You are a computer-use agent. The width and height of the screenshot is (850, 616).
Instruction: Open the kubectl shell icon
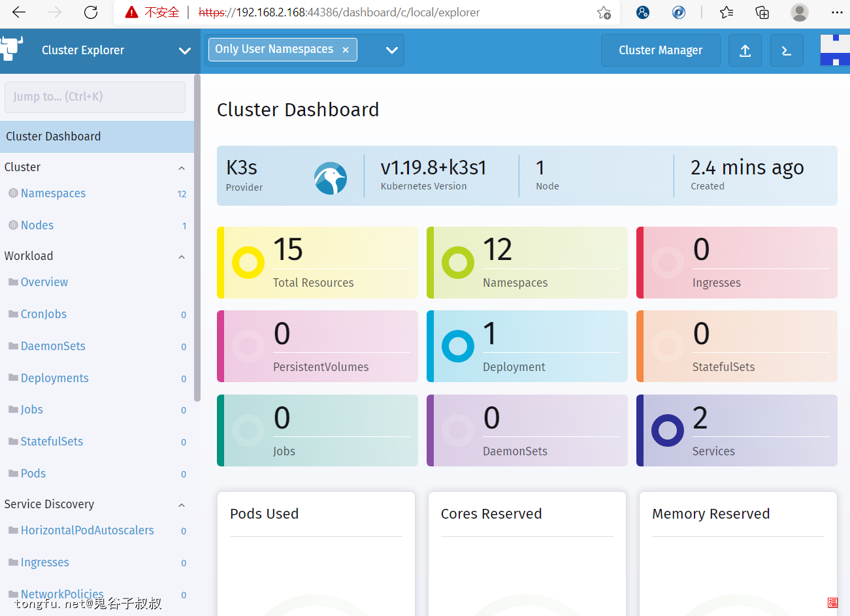(x=787, y=50)
